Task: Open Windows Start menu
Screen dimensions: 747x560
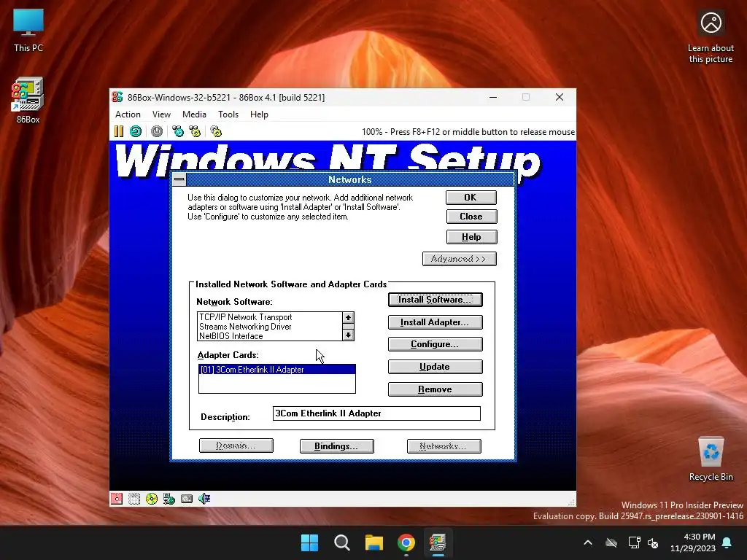Action: pyautogui.click(x=309, y=542)
